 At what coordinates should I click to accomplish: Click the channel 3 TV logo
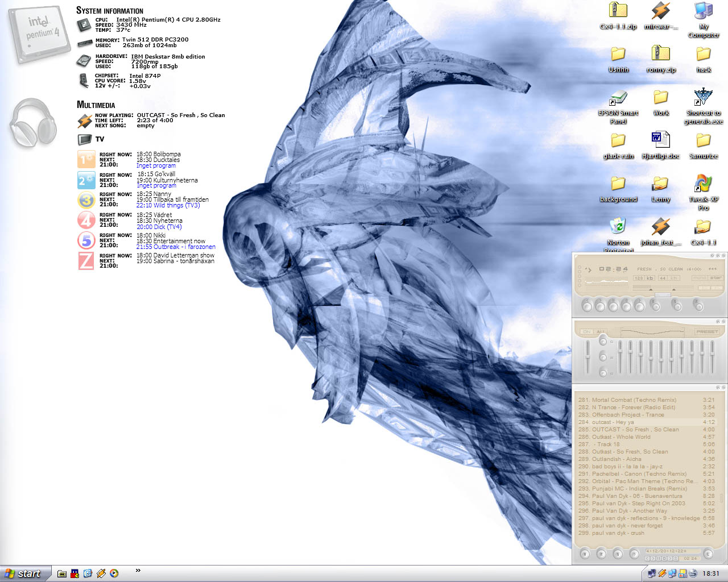(86, 200)
